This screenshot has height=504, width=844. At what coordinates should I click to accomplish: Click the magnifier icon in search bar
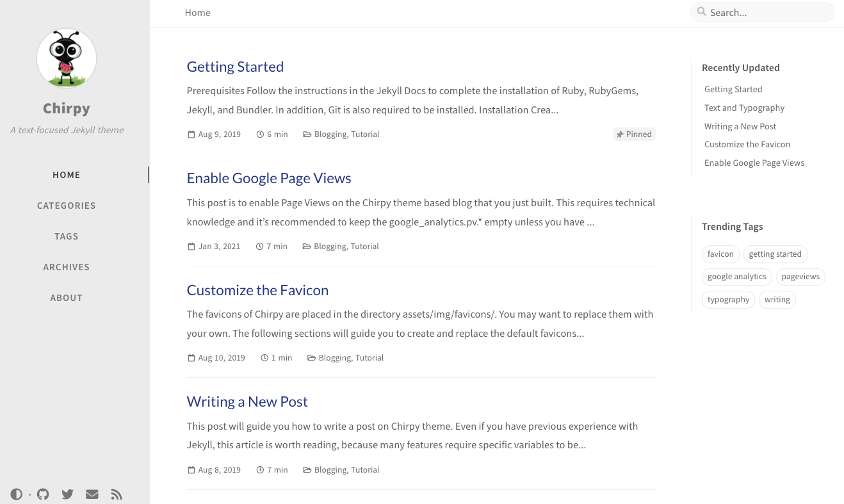(x=702, y=12)
